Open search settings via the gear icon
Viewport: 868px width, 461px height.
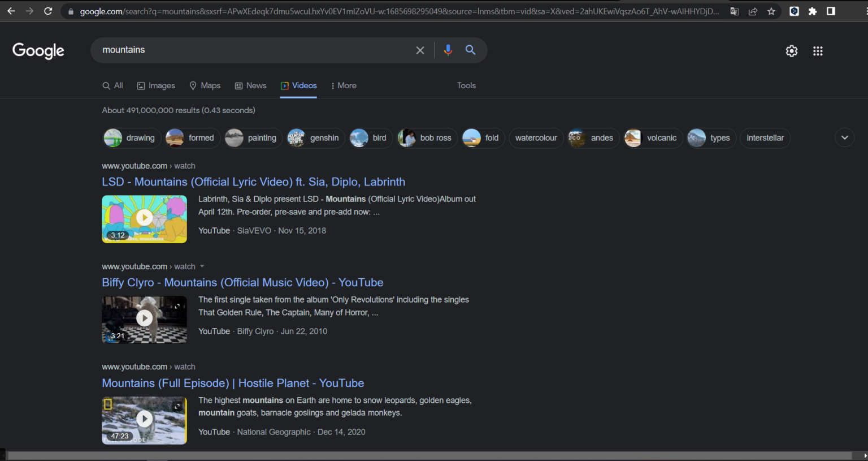click(x=791, y=50)
